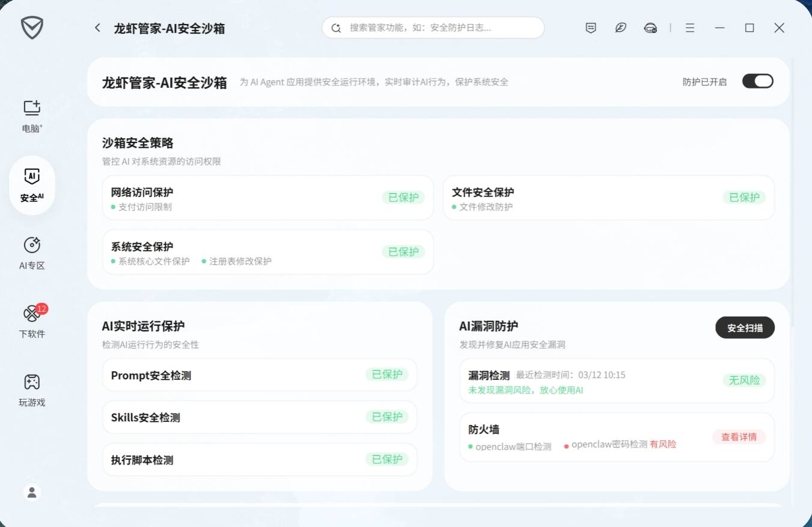Go back using the left arrow
This screenshot has height=527, width=812.
click(97, 28)
